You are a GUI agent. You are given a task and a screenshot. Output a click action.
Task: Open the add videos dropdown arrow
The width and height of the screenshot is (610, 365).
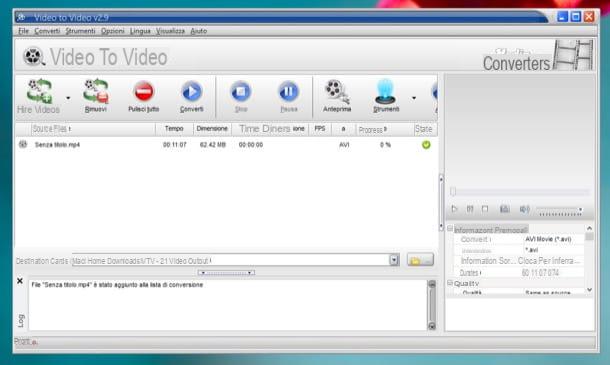[x=68, y=98]
